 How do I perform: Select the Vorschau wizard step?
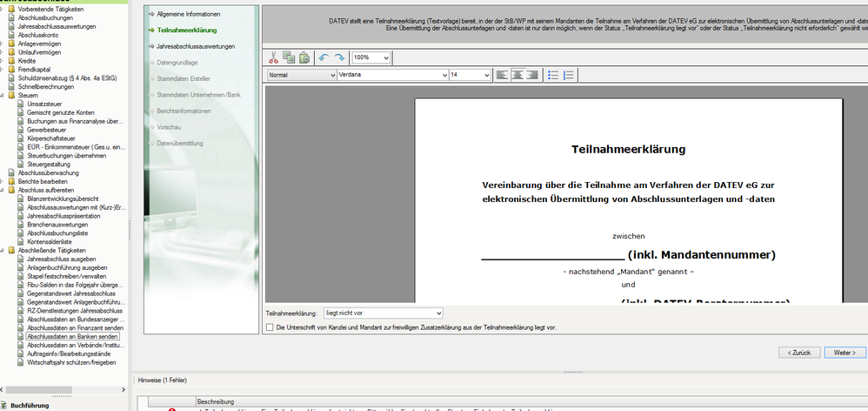point(169,127)
